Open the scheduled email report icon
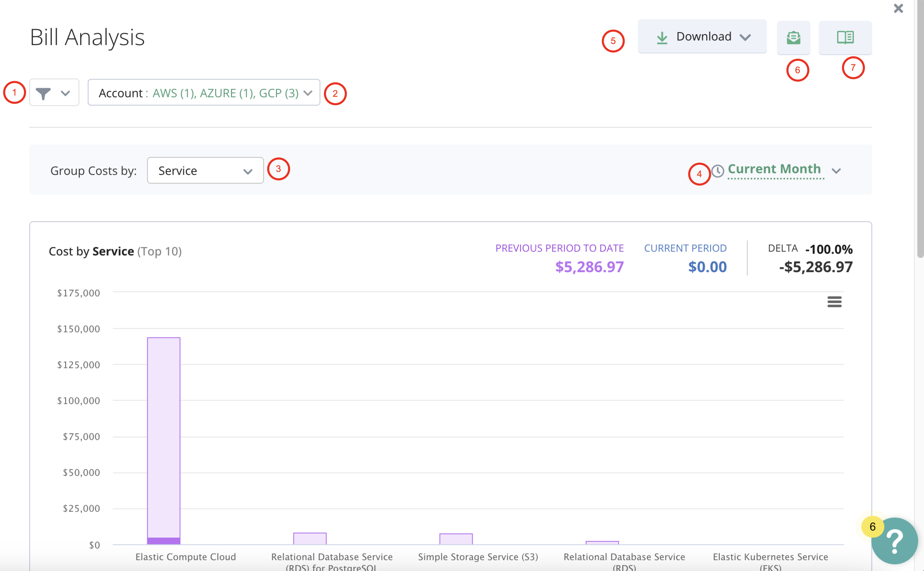Image resolution: width=924 pixels, height=571 pixels. (x=793, y=37)
